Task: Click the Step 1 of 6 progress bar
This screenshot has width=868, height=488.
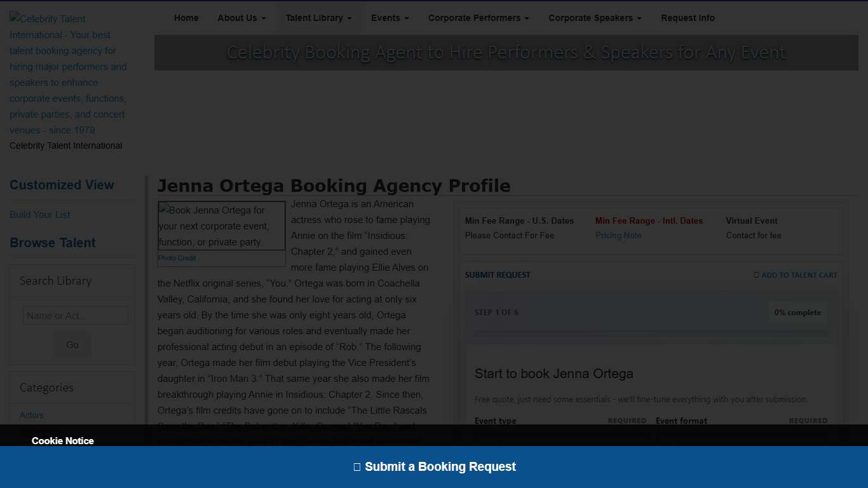Action: pos(651,333)
